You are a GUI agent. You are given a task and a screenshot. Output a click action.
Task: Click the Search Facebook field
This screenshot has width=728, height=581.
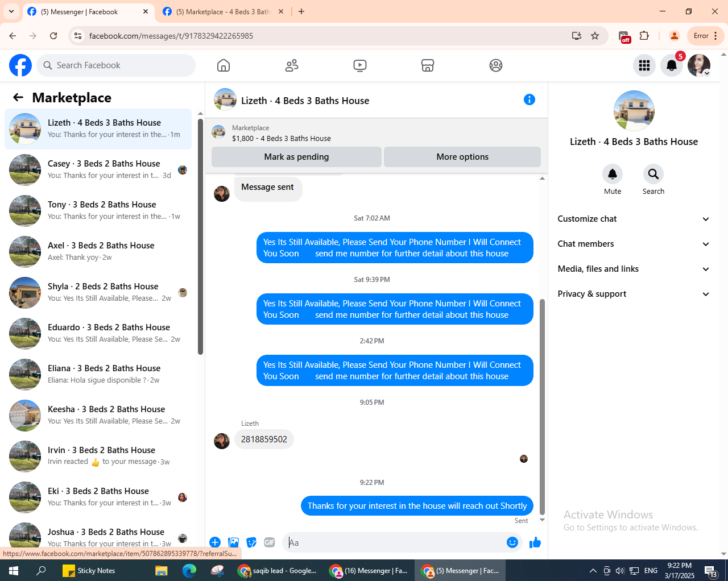click(116, 65)
